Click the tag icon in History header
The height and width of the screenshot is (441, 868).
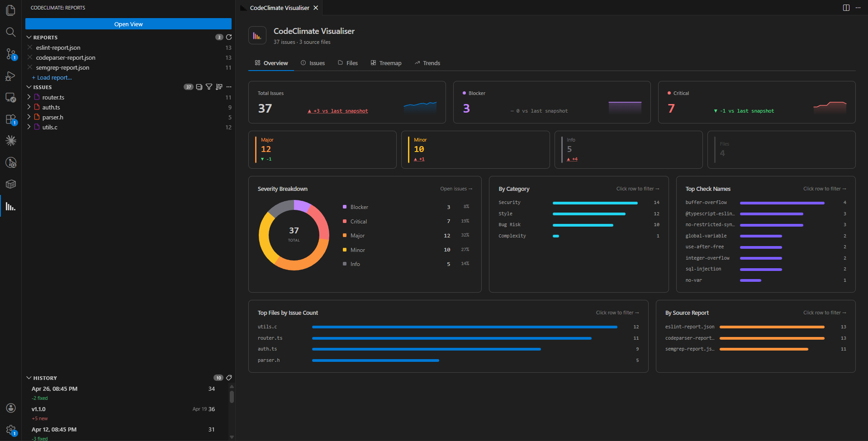coord(229,378)
